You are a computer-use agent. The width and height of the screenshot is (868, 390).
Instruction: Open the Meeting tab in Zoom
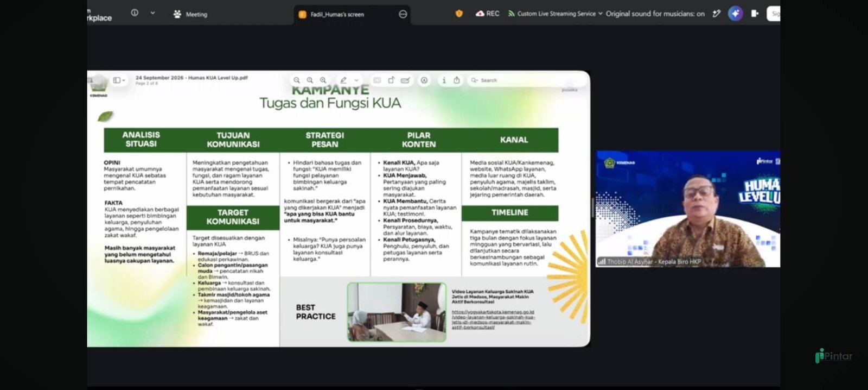tap(190, 14)
